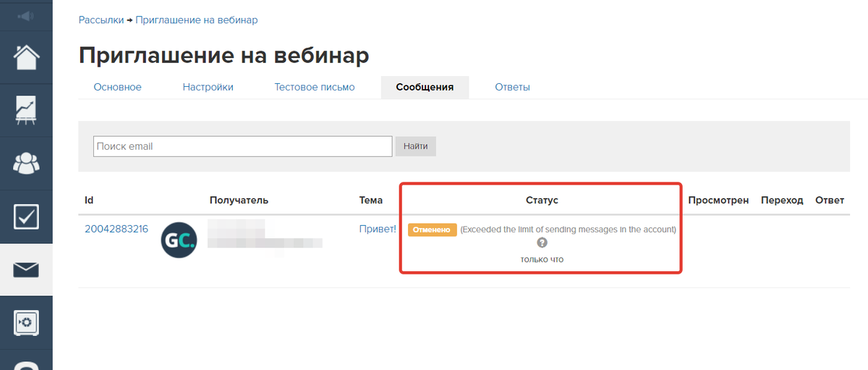Viewport: 868px width, 370px height.
Task: Open message ID 20042883216 link
Action: point(116,229)
